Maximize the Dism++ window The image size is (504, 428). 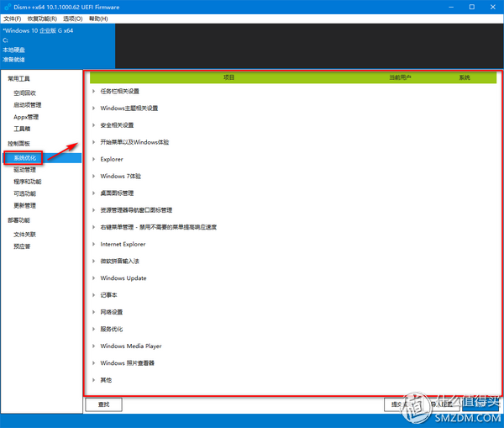[x=472, y=7]
